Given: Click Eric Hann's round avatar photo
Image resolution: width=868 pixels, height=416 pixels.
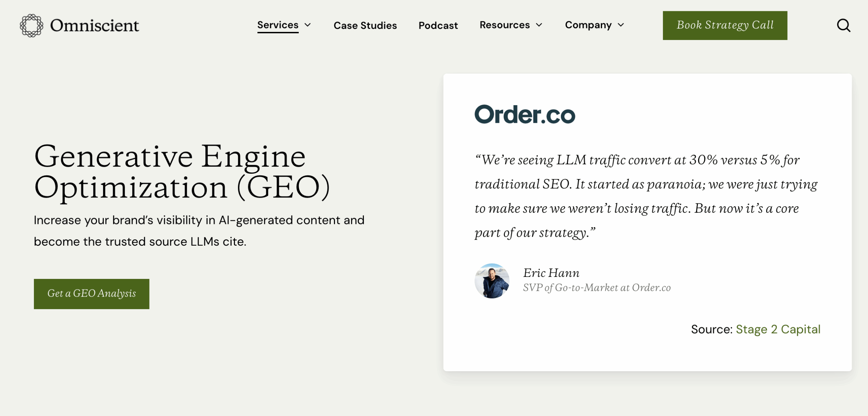Looking at the screenshot, I should tap(492, 281).
